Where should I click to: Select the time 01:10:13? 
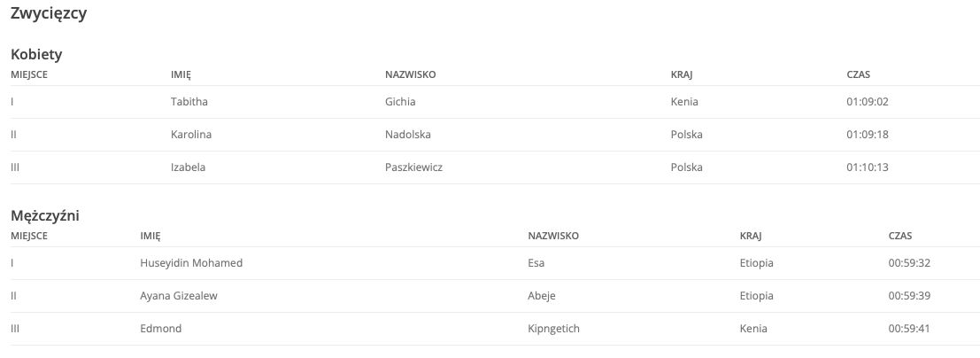pyautogui.click(x=868, y=167)
